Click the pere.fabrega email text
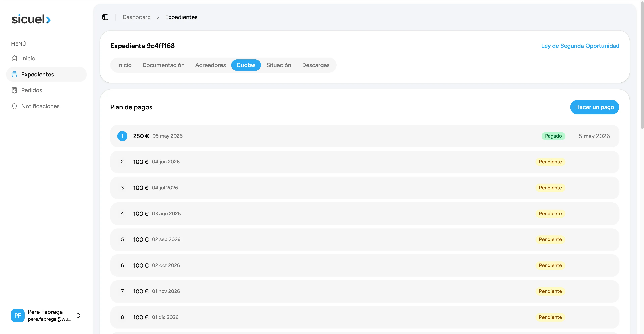This screenshot has width=644, height=334. tap(50, 319)
